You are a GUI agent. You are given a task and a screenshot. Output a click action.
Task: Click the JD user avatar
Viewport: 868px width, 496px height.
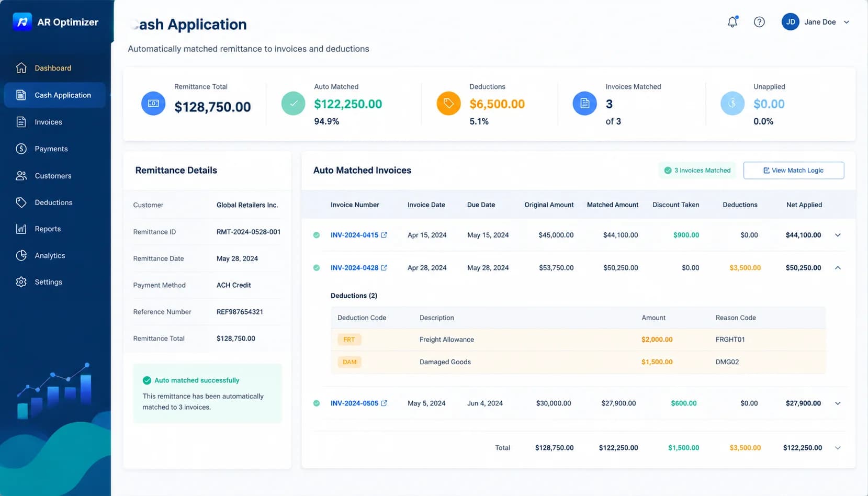pyautogui.click(x=790, y=22)
